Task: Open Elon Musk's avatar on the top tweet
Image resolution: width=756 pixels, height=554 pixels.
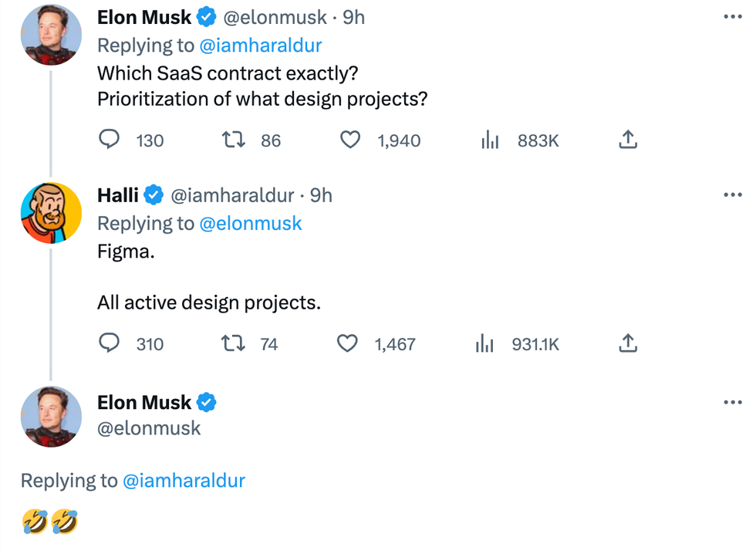Action: click(51, 34)
